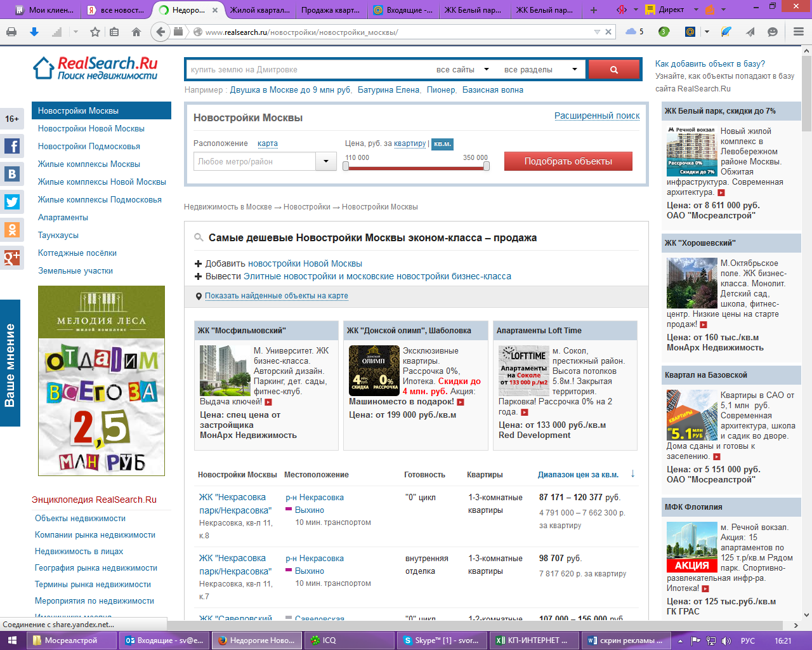Open Skype from the taskbar
812x650 pixels.
coord(443,640)
